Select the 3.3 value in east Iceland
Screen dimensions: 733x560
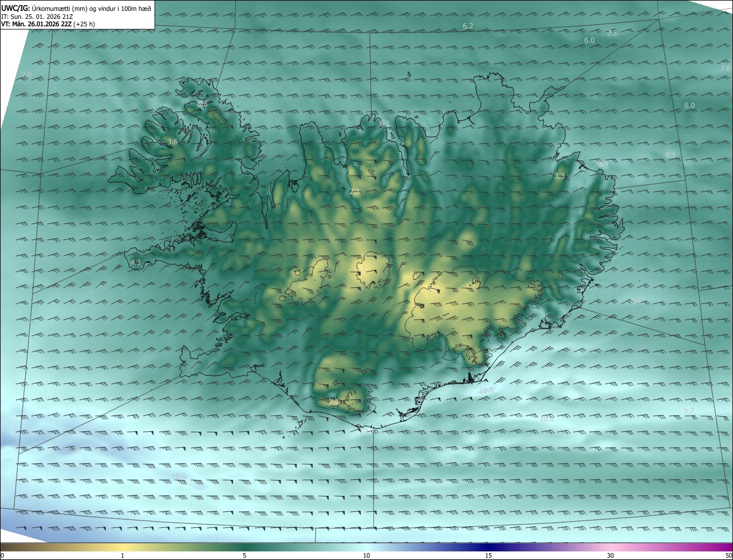tap(559, 176)
